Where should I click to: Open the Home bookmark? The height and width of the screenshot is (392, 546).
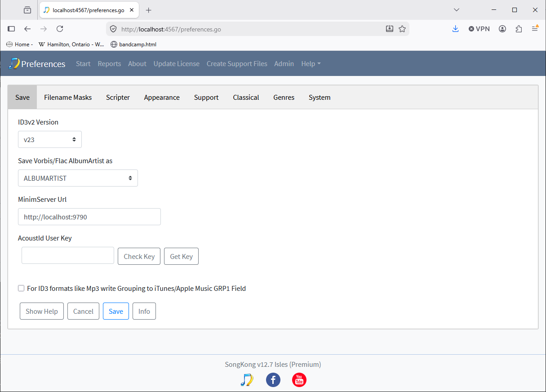[19, 44]
